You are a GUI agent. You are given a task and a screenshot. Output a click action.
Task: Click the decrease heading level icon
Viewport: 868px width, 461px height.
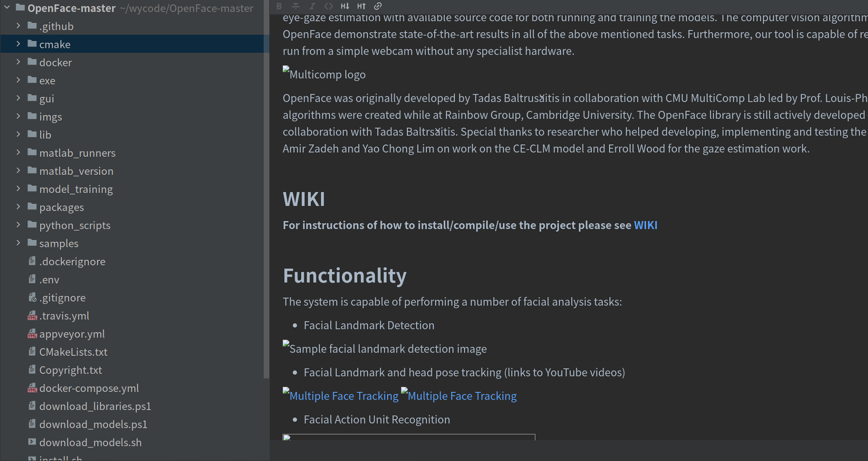(344, 6)
